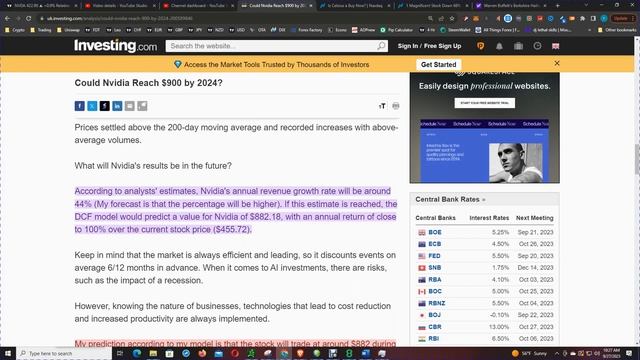640x360 pixels.
Task: Open the EUR bookmark
Action: (x=155, y=30)
